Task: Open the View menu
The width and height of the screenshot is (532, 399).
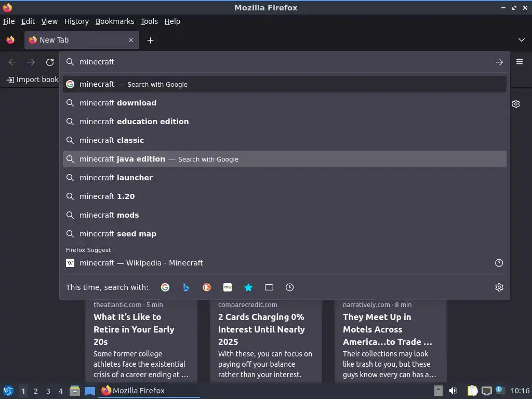Action: (x=49, y=21)
